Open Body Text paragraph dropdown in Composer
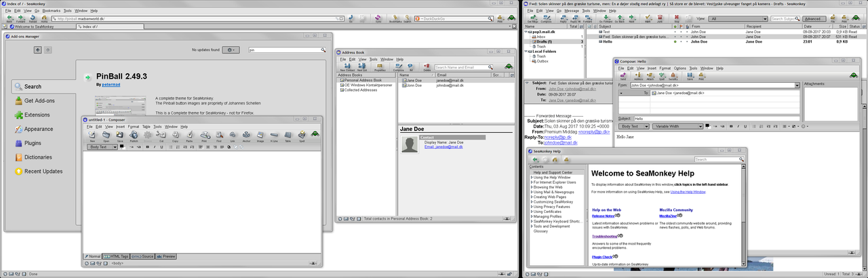The height and width of the screenshot is (278, 868). (103, 147)
